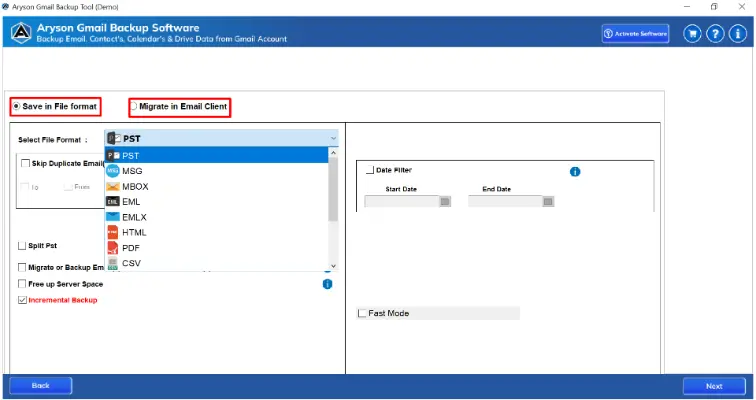Screen dimensions: 756x400
Task: Choose PST from the format list
Action: click(x=216, y=156)
